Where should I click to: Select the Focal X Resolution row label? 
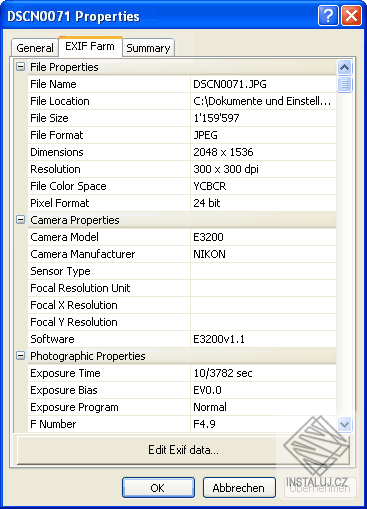(74, 305)
